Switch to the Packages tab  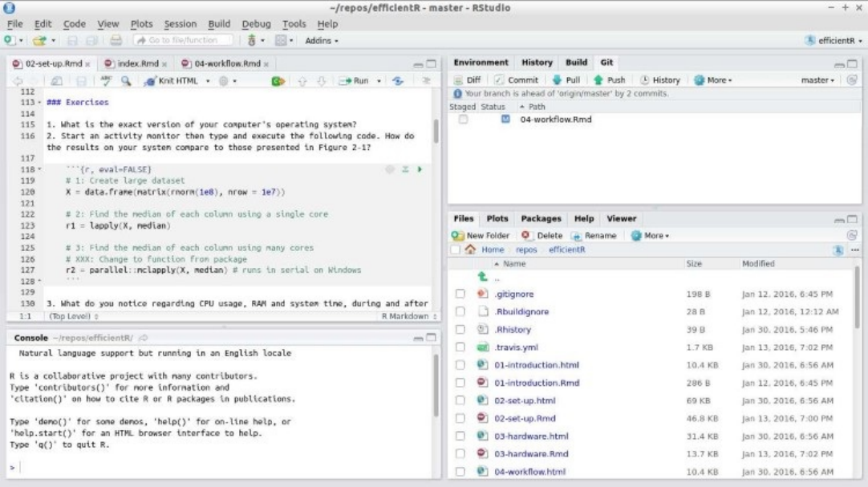pos(541,218)
